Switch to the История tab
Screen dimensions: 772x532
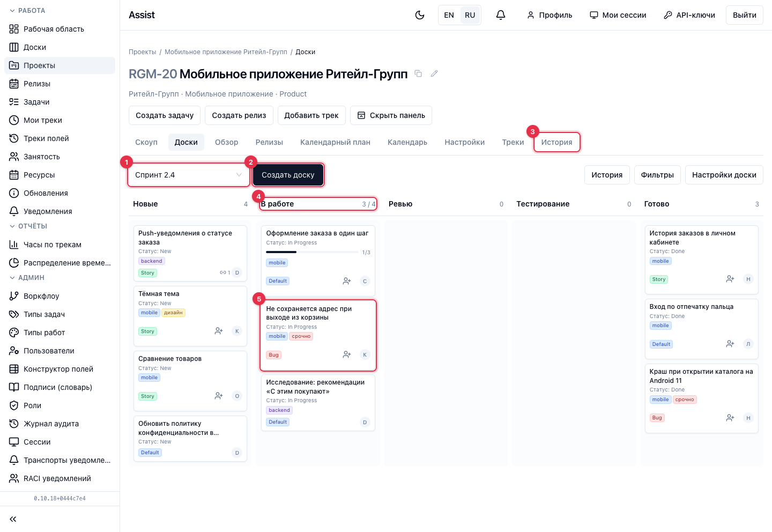click(x=556, y=142)
